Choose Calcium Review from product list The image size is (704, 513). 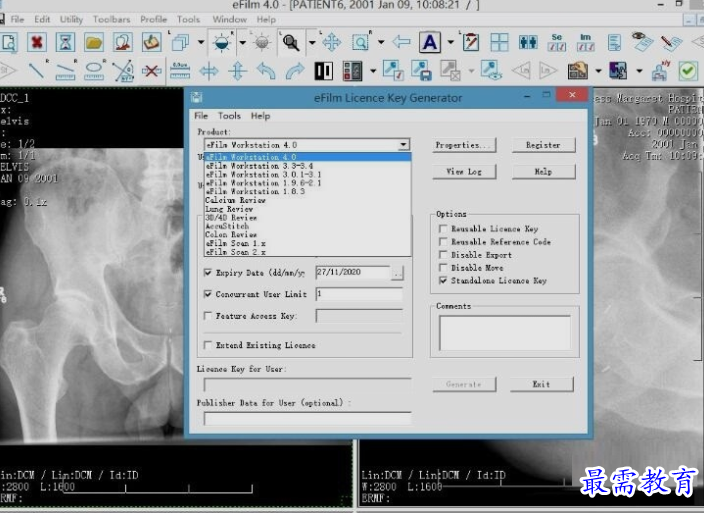tap(308, 200)
